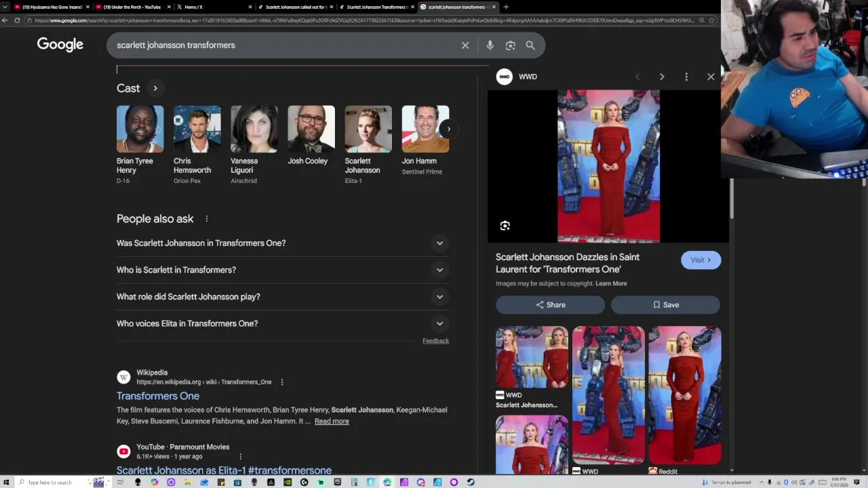This screenshot has width=868, height=488.
Task: Select Brian Tyree Henry cast card
Action: pos(140,144)
